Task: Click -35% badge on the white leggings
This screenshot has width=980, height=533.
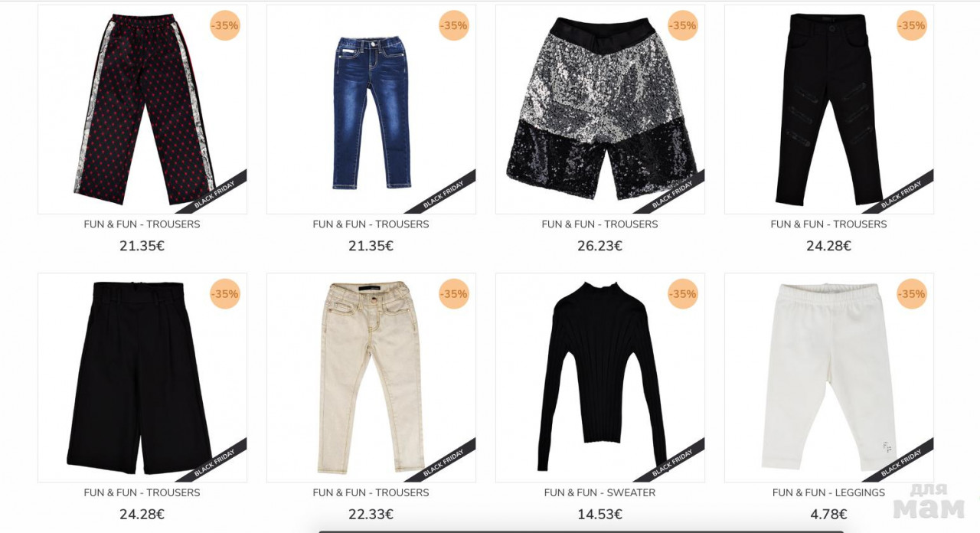Action: point(912,294)
